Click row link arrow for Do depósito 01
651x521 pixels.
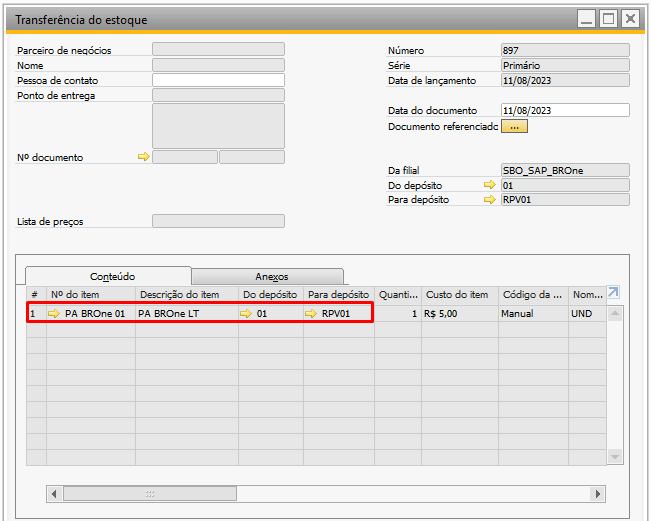[246, 313]
